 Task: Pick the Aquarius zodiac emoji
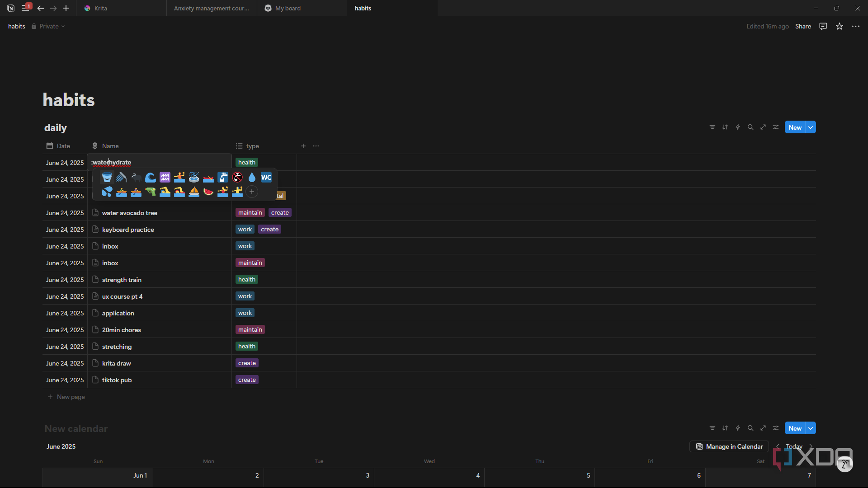(165, 177)
